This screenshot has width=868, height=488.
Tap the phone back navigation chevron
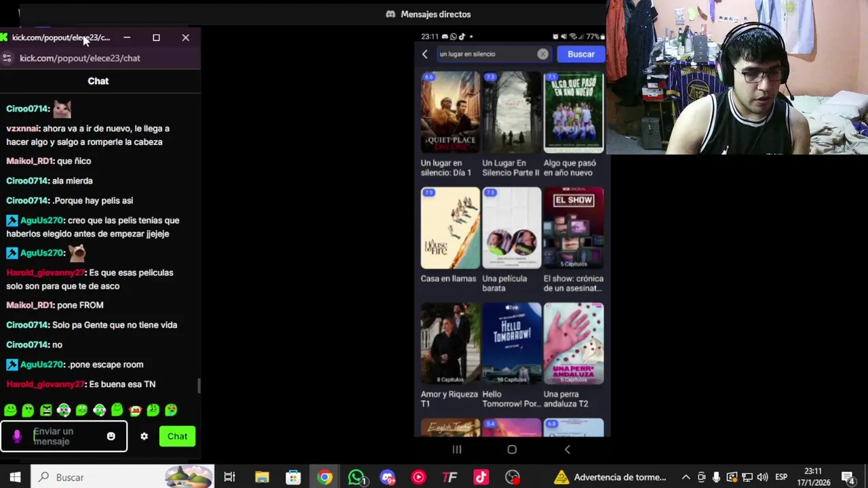568,449
